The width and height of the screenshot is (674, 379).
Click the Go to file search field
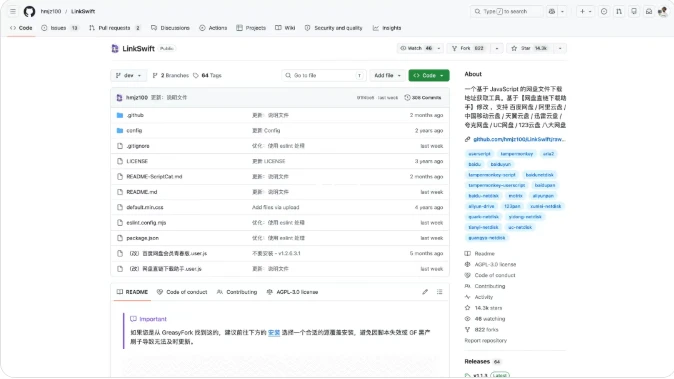(x=324, y=75)
